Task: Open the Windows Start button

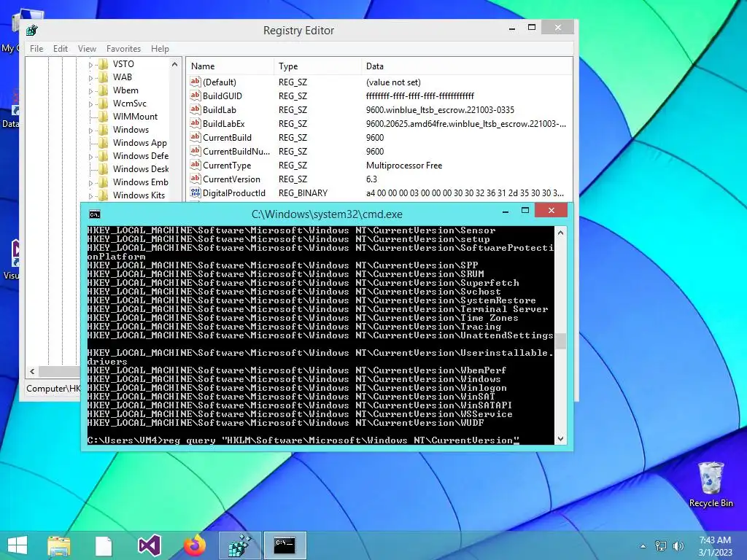Action: tap(18, 545)
